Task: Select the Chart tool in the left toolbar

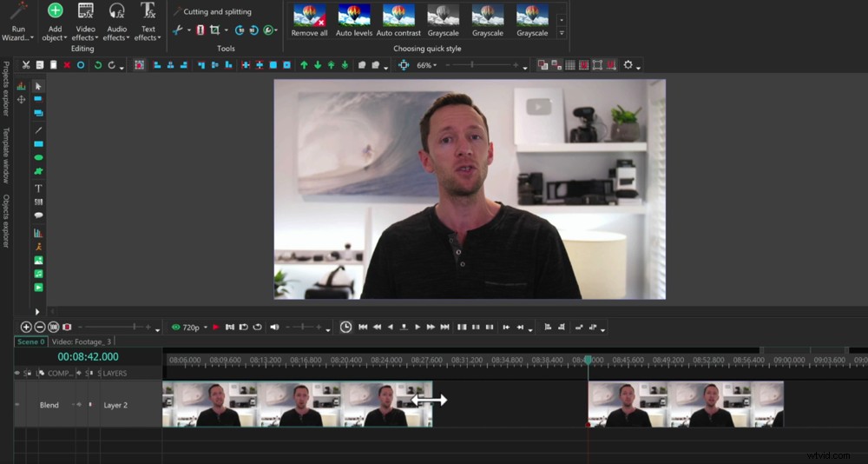Action: 38,233
